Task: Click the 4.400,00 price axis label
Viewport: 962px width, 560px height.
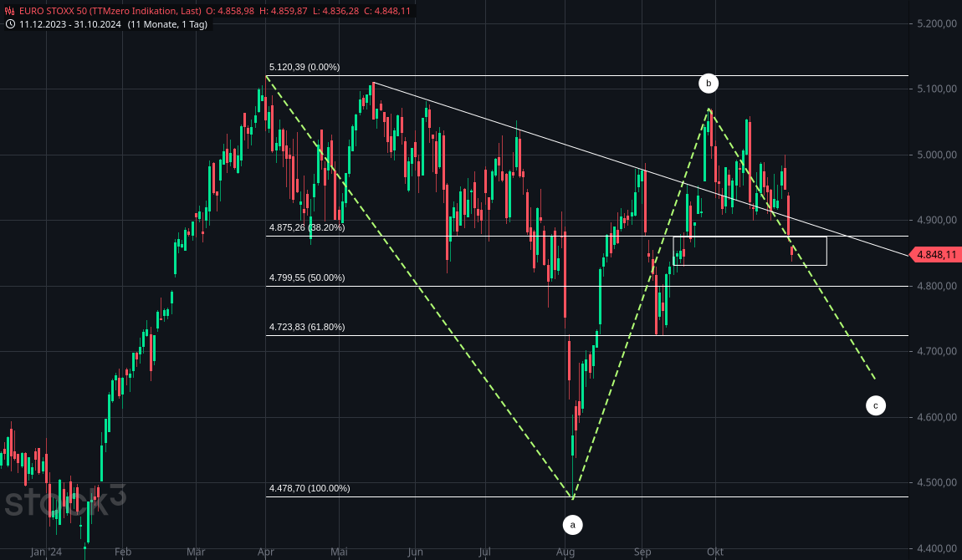Action: click(937, 548)
